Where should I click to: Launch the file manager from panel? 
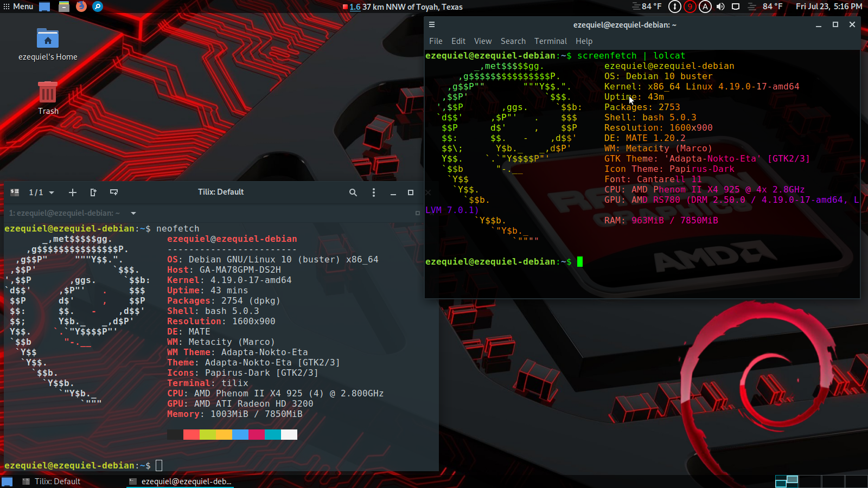click(63, 7)
